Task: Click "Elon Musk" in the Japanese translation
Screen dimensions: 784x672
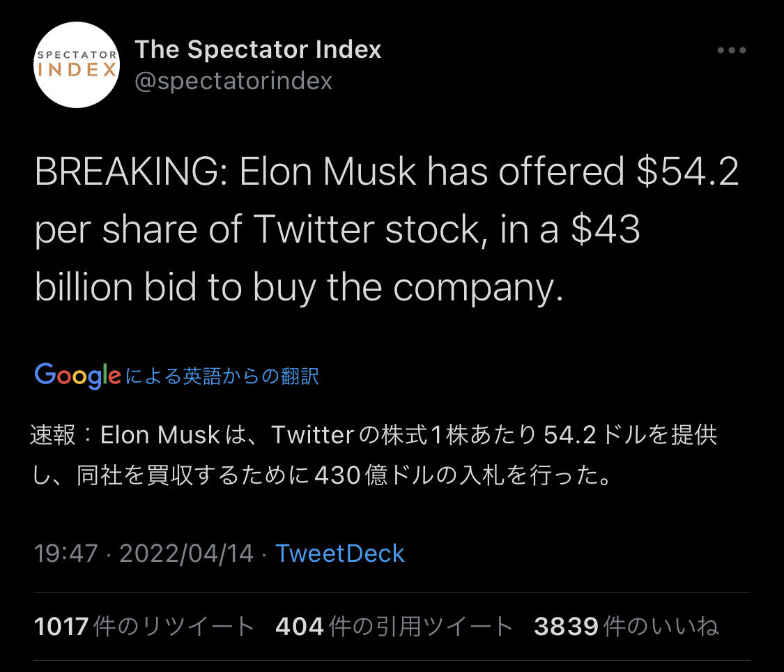Action: click(x=160, y=435)
